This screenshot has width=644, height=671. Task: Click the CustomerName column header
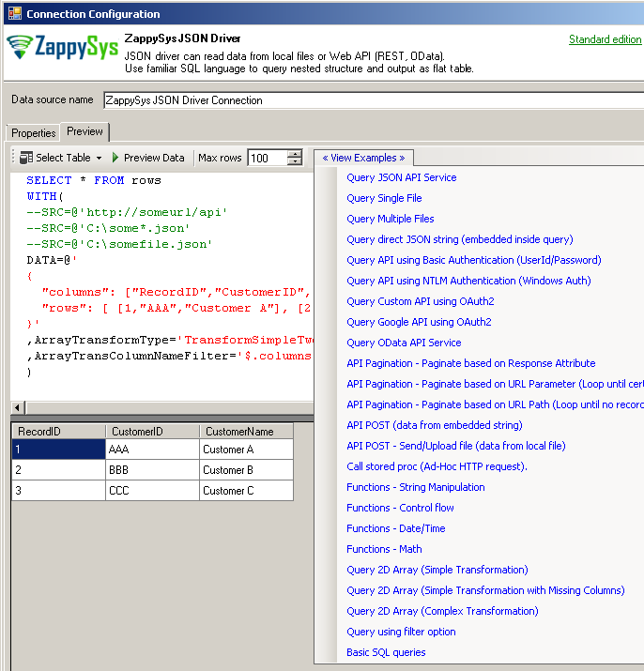coord(246,432)
